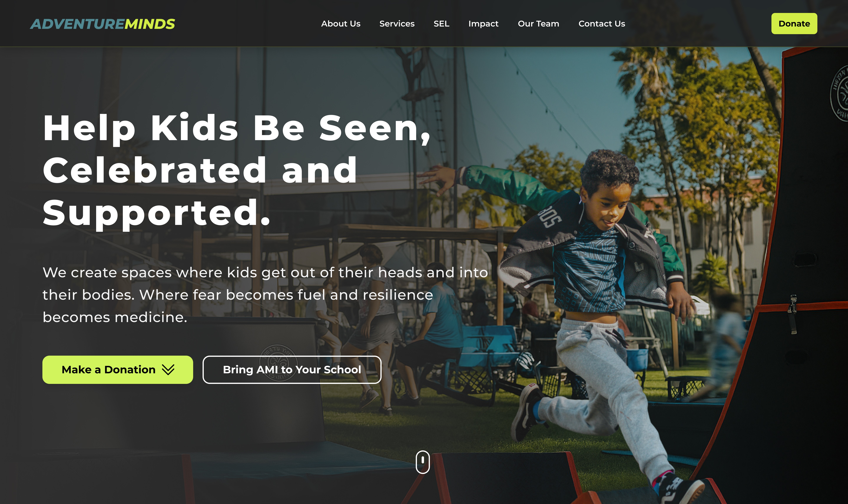848x504 pixels.
Task: Click the green MINDS part of the logo
Action: click(150, 24)
